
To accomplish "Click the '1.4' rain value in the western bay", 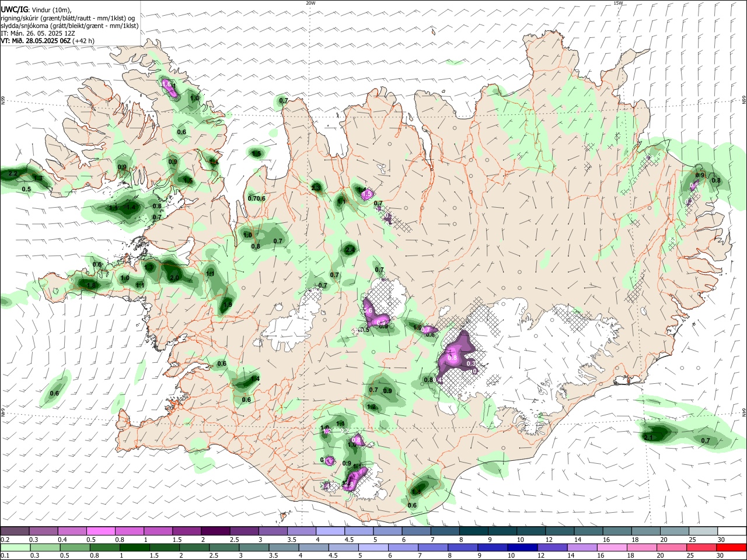I will click(x=131, y=207).
